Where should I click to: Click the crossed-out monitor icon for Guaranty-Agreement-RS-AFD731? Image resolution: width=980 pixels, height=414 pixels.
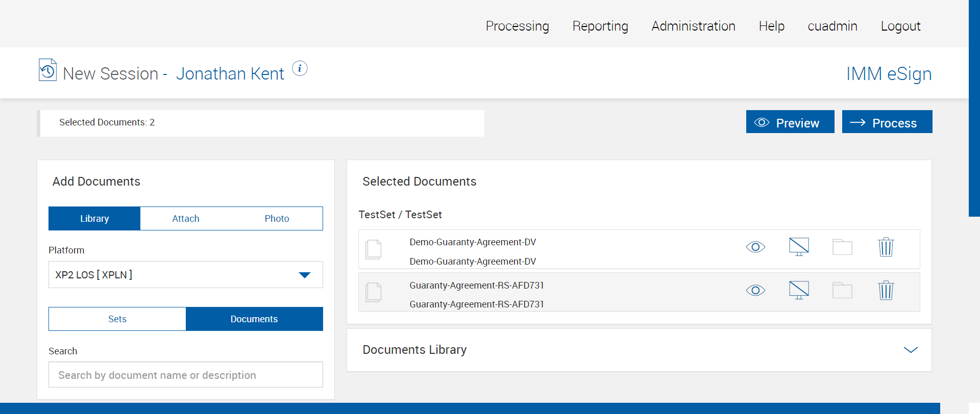coord(799,290)
